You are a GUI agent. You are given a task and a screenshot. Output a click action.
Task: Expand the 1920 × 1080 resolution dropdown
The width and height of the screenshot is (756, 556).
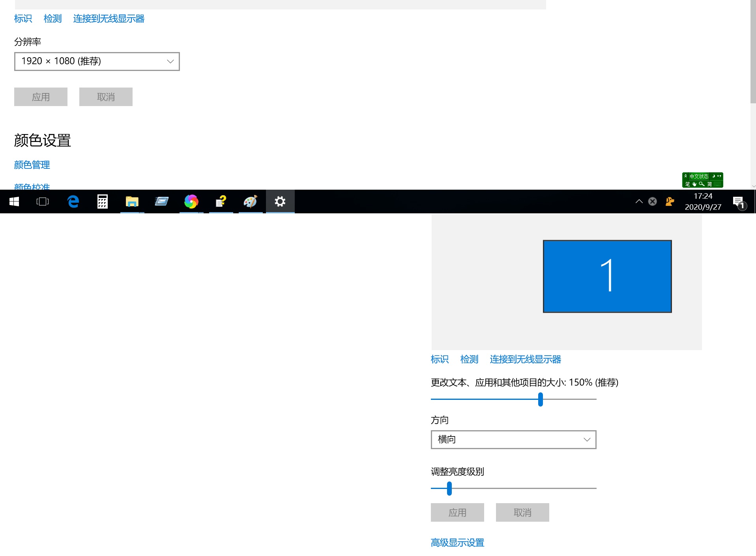[x=97, y=62]
